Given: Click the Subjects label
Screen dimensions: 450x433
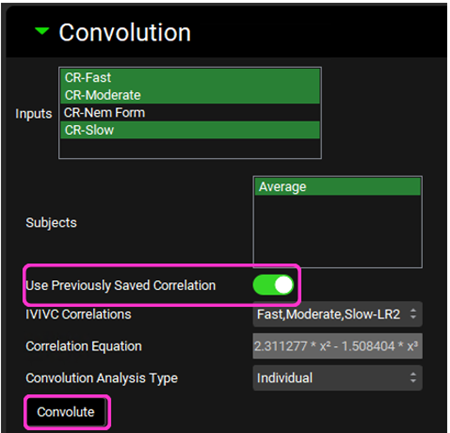Looking at the screenshot, I should coord(51,222).
